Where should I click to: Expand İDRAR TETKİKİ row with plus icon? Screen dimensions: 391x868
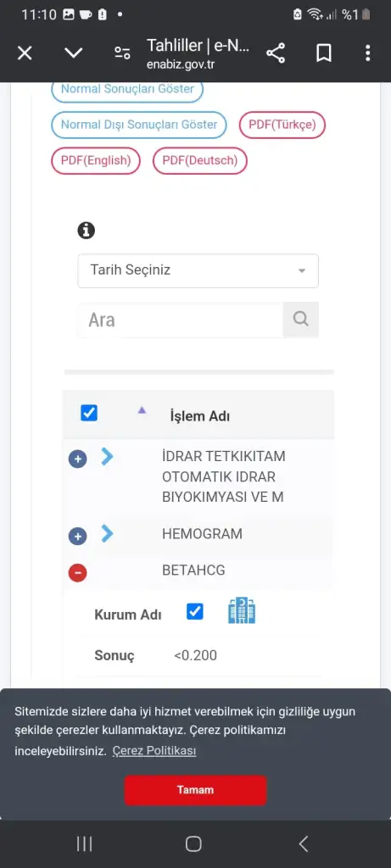tap(77, 459)
